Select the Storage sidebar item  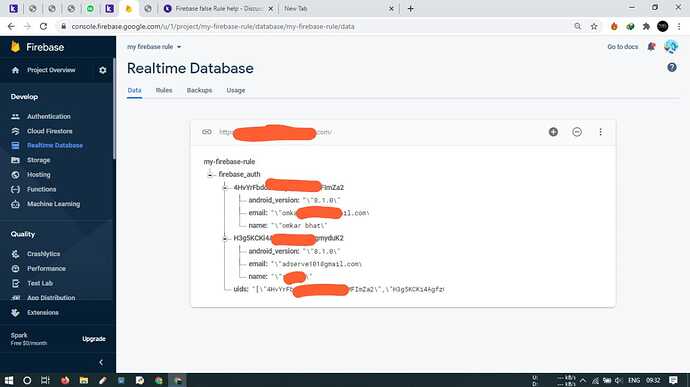tap(38, 160)
